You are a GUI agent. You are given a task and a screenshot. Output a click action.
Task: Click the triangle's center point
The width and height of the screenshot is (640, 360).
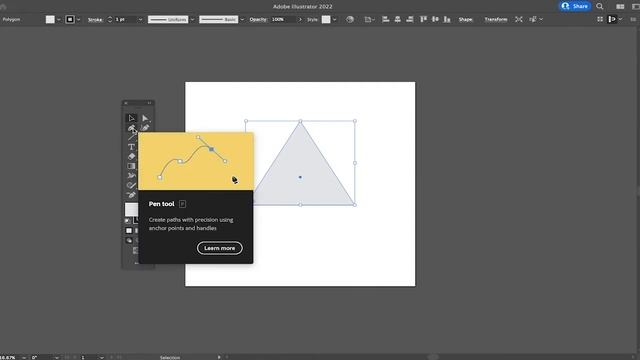pyautogui.click(x=300, y=177)
